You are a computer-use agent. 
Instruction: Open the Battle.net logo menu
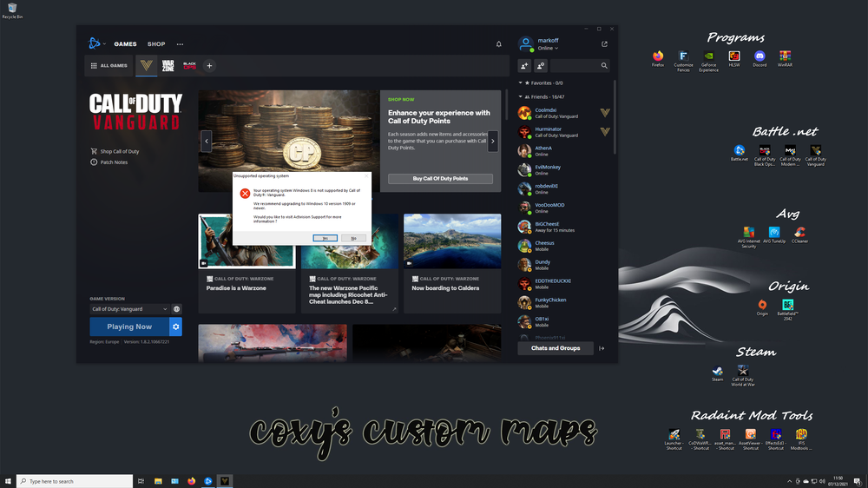pos(95,43)
